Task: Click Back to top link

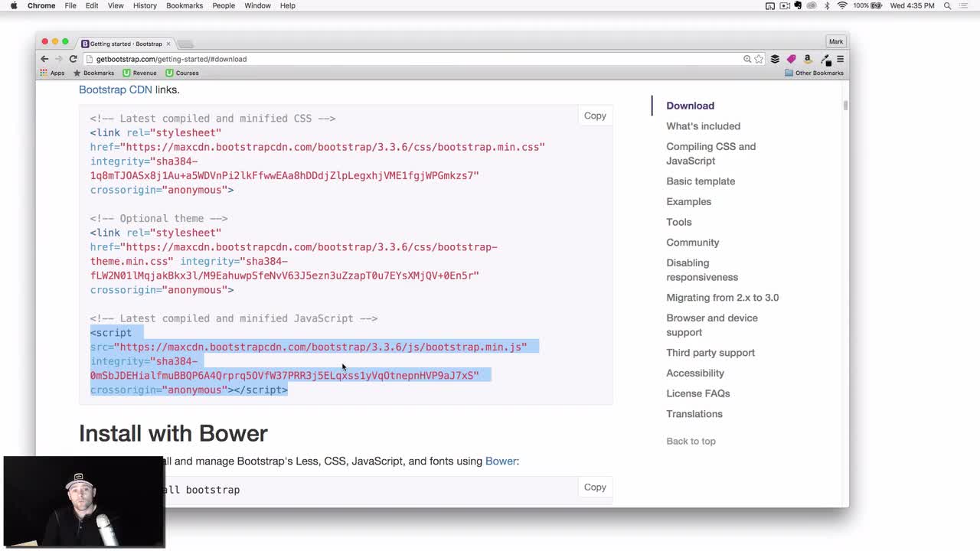Action: [691, 441]
